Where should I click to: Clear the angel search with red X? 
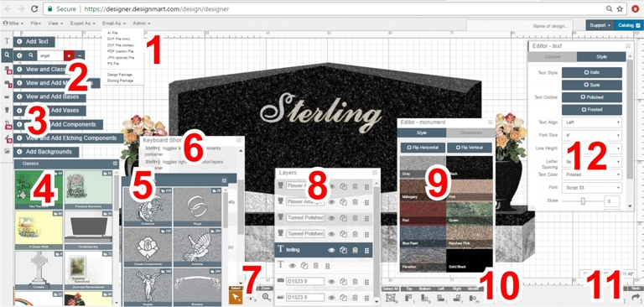click(x=69, y=55)
